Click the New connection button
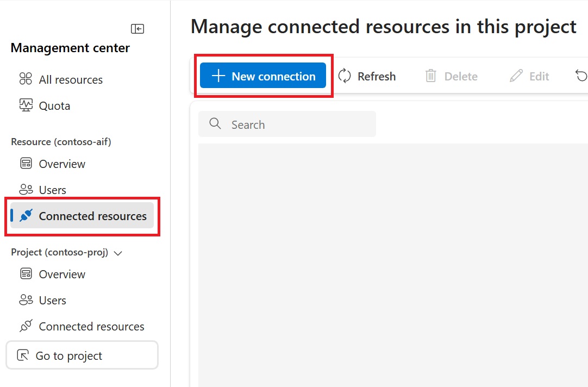The width and height of the screenshot is (588, 387). (x=263, y=76)
